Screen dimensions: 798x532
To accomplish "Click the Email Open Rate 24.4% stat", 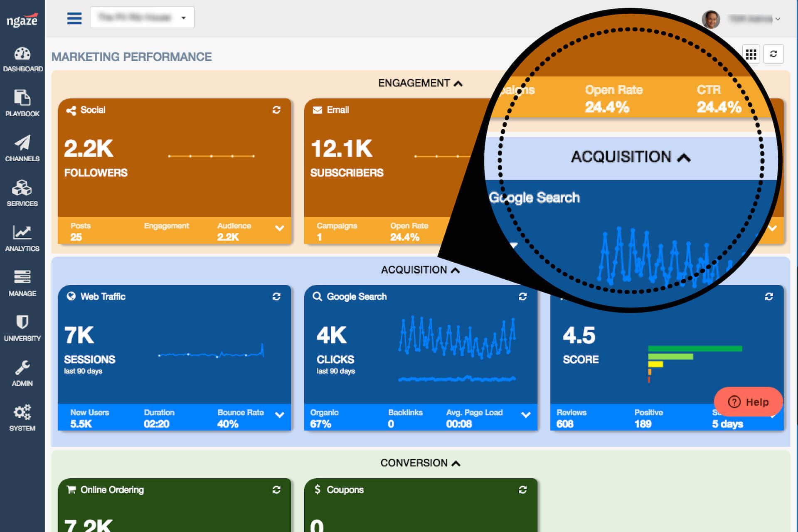I will coord(409,231).
